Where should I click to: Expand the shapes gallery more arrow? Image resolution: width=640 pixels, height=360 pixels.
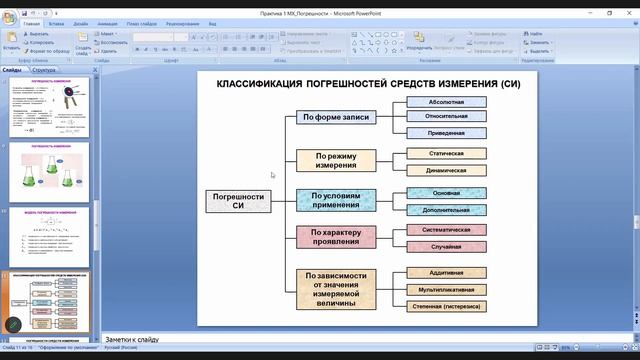click(x=402, y=51)
